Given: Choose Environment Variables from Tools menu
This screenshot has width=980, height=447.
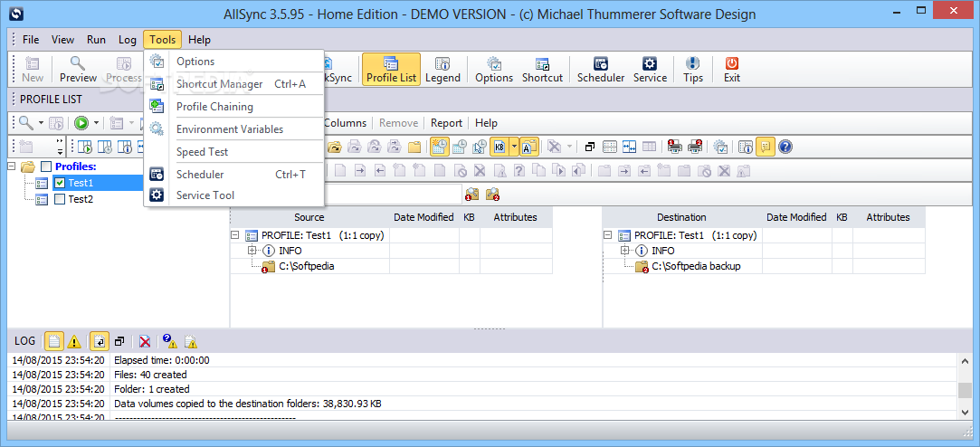Looking at the screenshot, I should (x=234, y=129).
